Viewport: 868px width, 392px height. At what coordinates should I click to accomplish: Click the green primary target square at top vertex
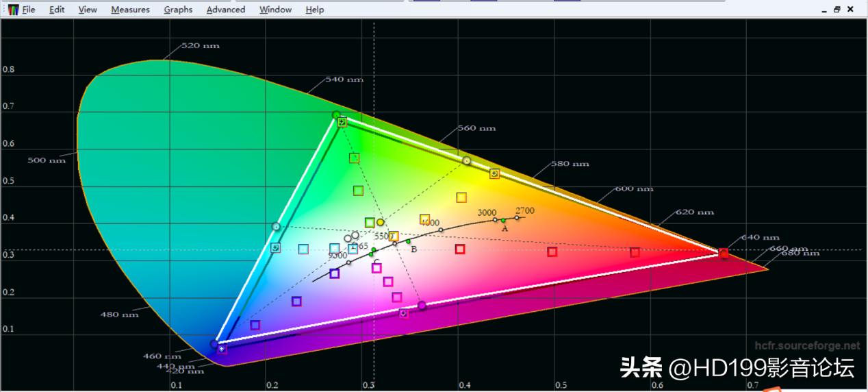[342, 122]
